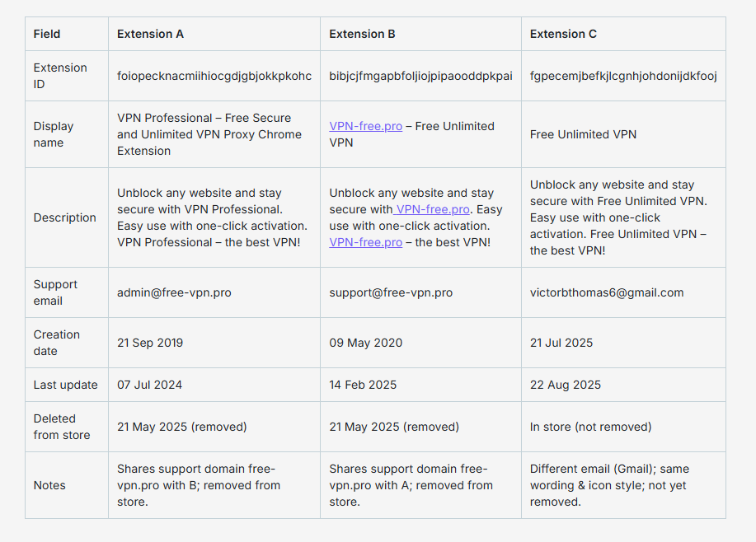Select the support@free-vpn.pro email cell

(391, 292)
